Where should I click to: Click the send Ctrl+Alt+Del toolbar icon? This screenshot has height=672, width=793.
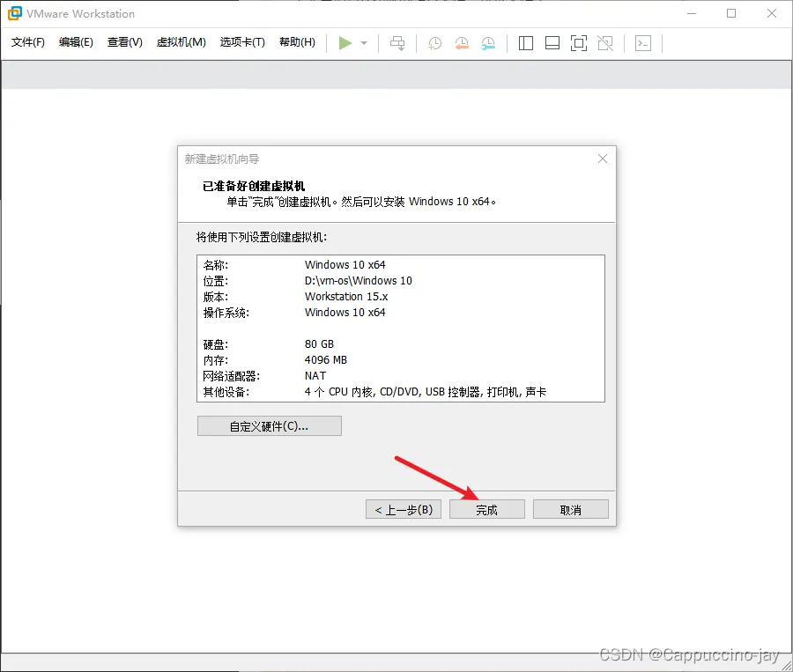pyautogui.click(x=397, y=43)
